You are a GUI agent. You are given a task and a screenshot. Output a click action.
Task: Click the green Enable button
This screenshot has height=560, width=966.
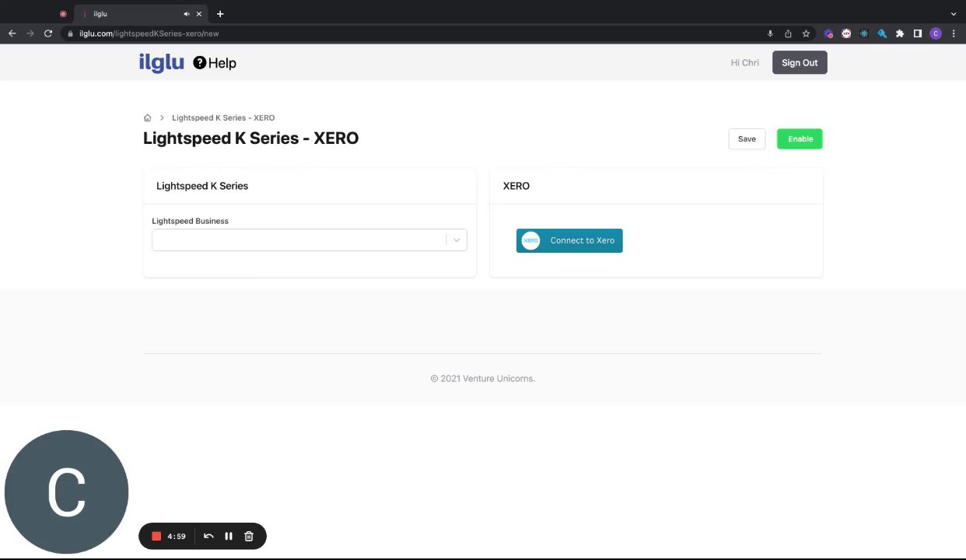pyautogui.click(x=800, y=139)
